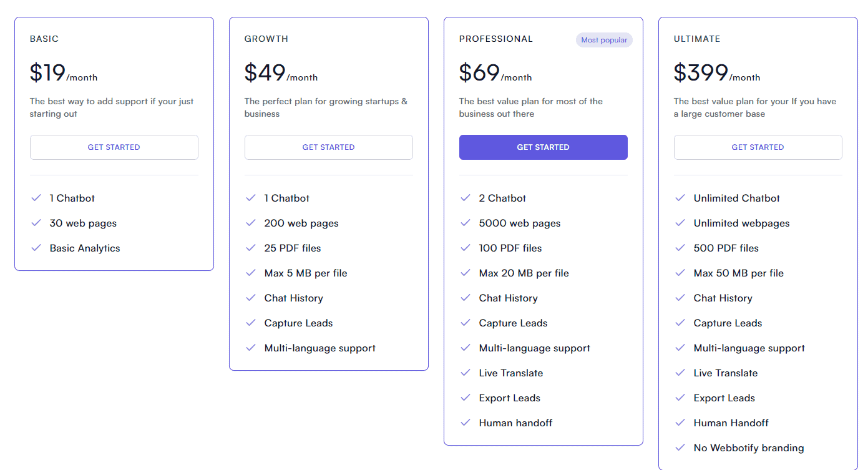Click the Most popular badge
This screenshot has width=868, height=470.
click(x=604, y=39)
